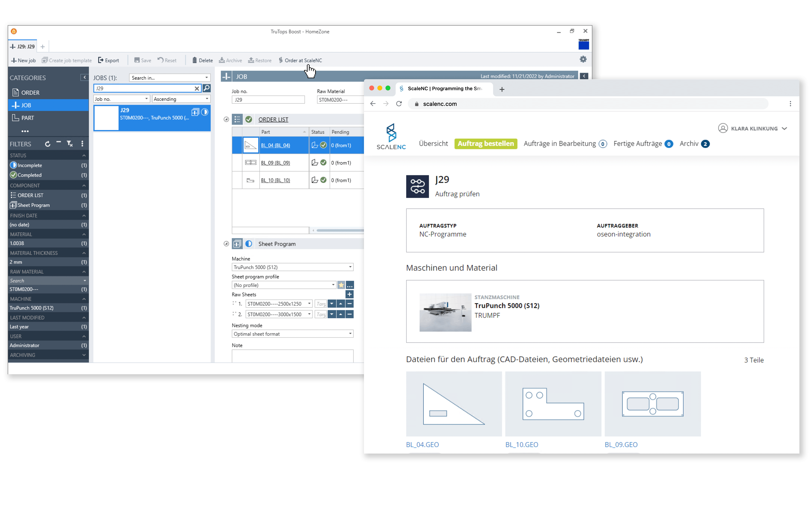Click Auftrag bestellen tab
This screenshot has width=812, height=508.
486,144
